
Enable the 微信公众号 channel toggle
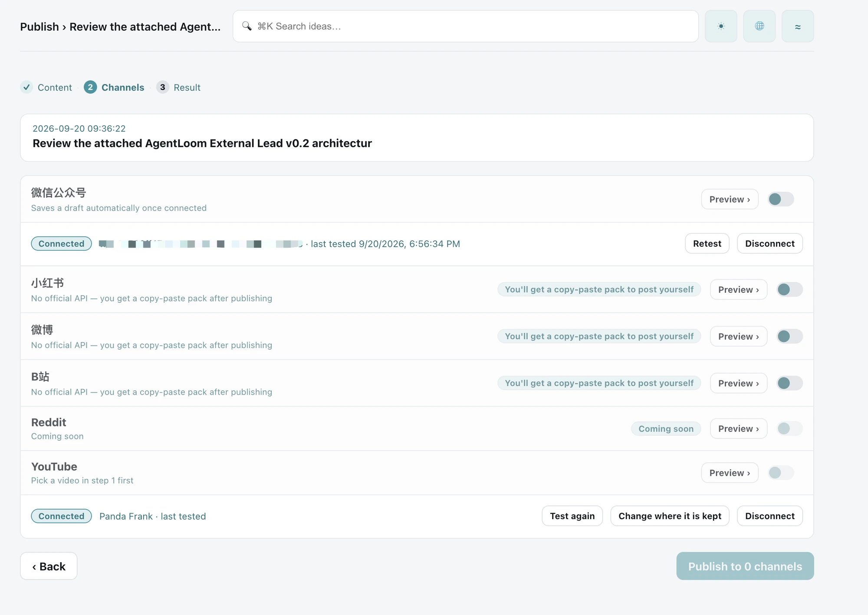tap(781, 199)
